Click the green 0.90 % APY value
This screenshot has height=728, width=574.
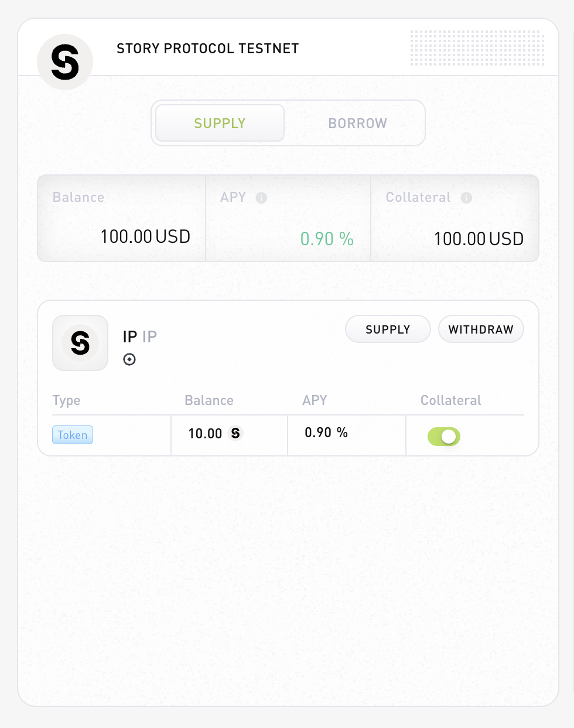tap(327, 239)
